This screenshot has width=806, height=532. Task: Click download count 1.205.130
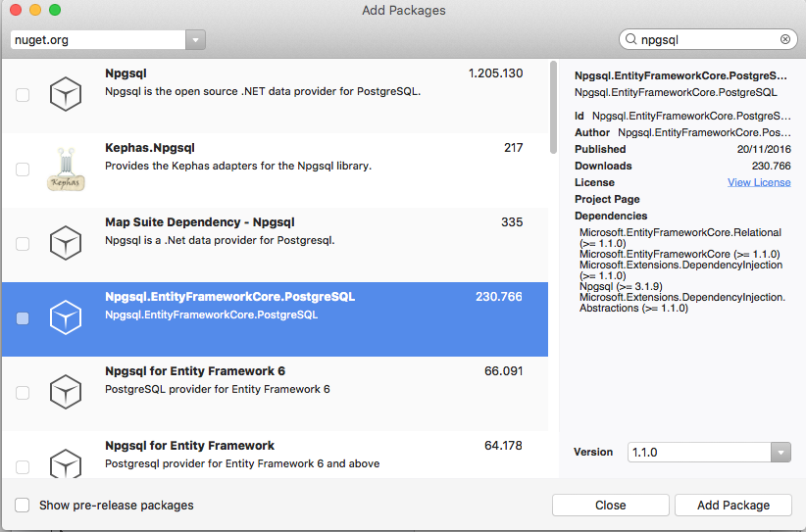pyautogui.click(x=495, y=73)
